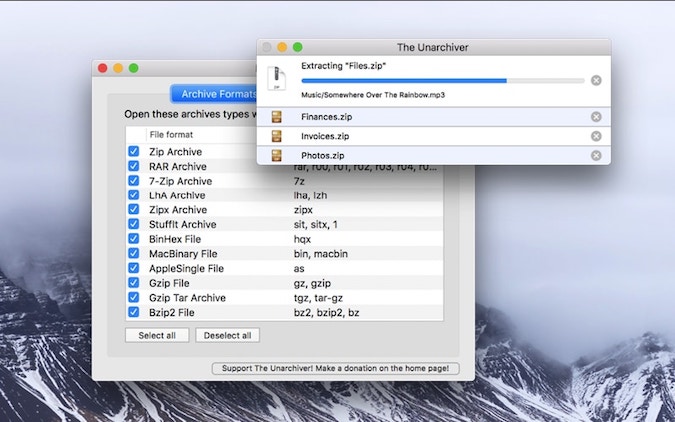The image size is (675, 422).
Task: Cancel the queued Photos.zip item
Action: coord(596,155)
